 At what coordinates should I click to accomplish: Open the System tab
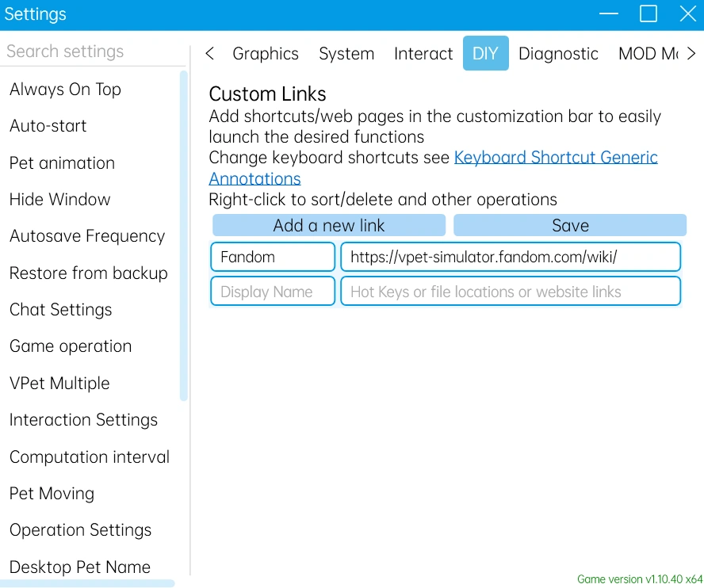pos(346,54)
